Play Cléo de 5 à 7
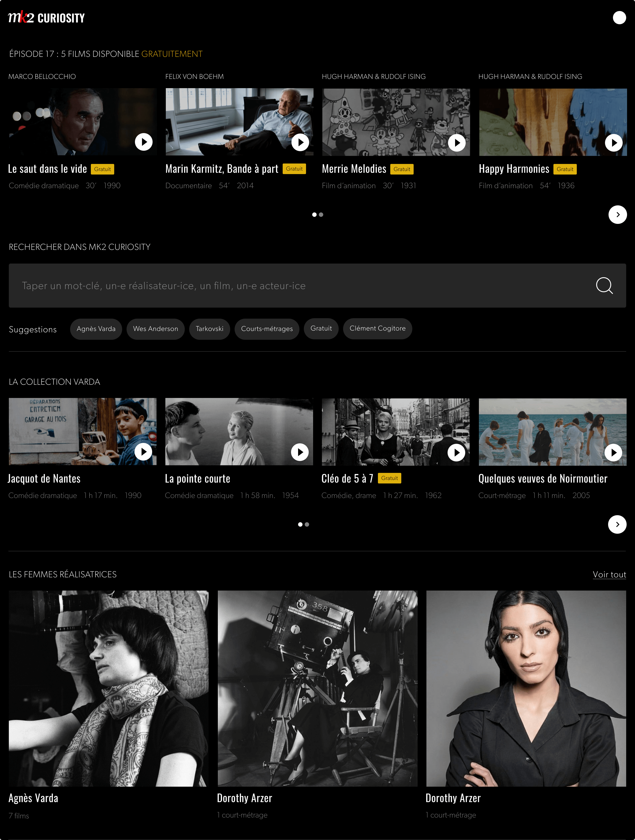This screenshot has height=840, width=635. coord(456,452)
